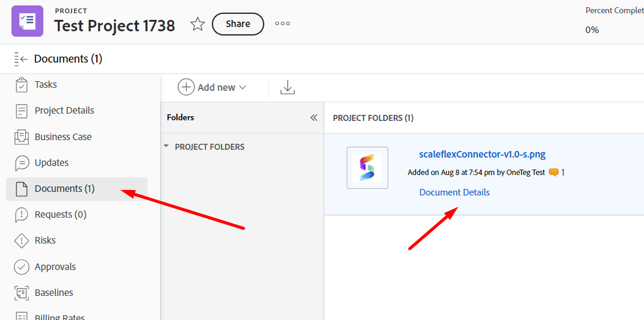Screen dimensions: 644x320
Task: Open the three-dot more options menu
Action: pyautogui.click(x=282, y=24)
